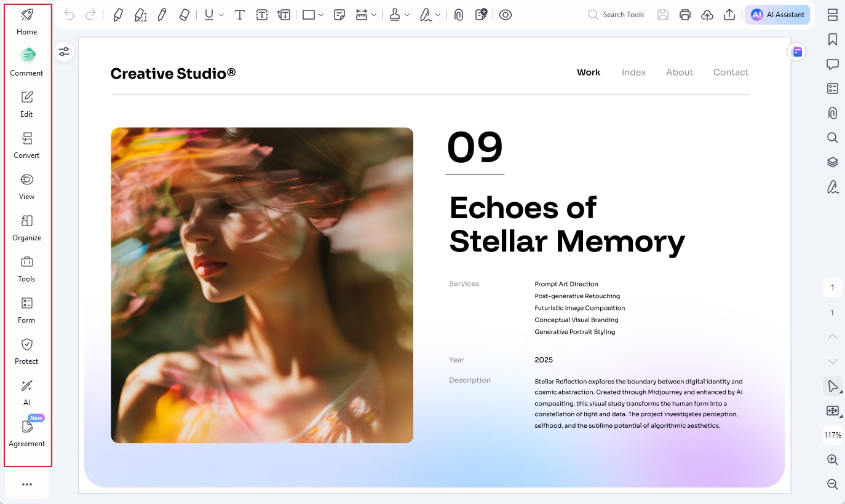Open the Signature pen tool
The height and width of the screenshot is (504, 845).
tap(426, 15)
